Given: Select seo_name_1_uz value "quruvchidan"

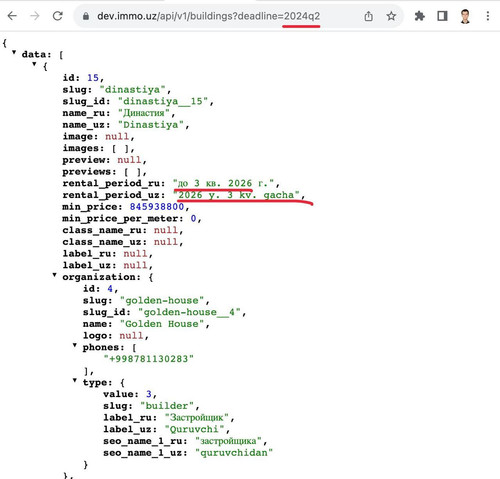Looking at the screenshot, I should [x=234, y=453].
